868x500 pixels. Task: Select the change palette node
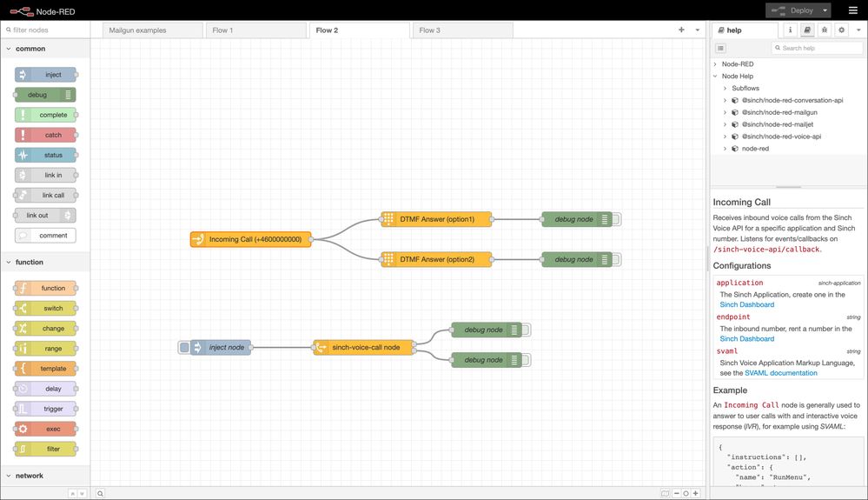[45, 329]
